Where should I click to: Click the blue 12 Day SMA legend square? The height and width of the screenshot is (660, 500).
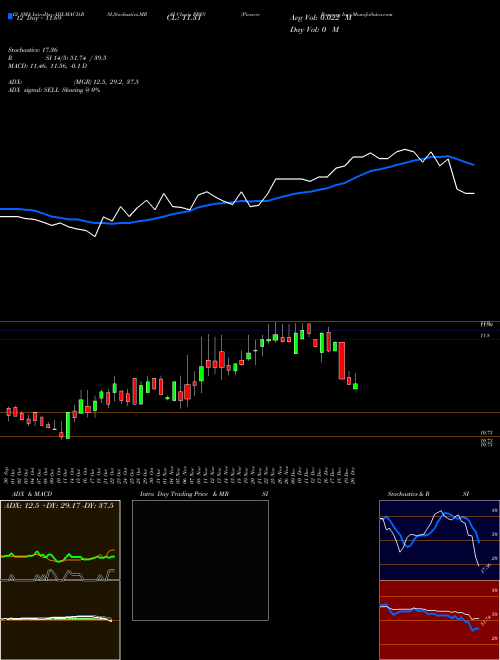10,16
